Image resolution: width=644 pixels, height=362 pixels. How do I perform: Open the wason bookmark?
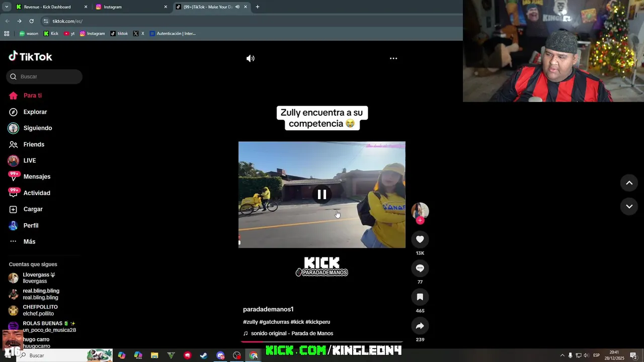click(29, 34)
